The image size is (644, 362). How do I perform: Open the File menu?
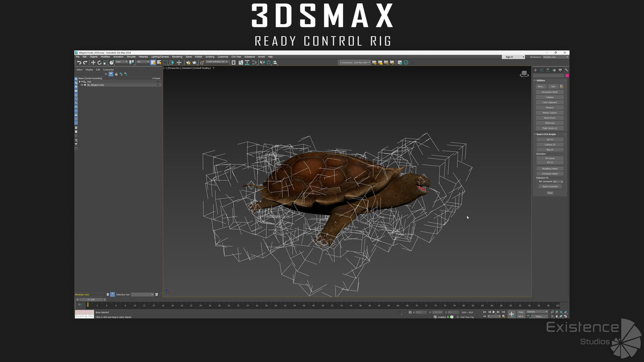click(x=78, y=57)
